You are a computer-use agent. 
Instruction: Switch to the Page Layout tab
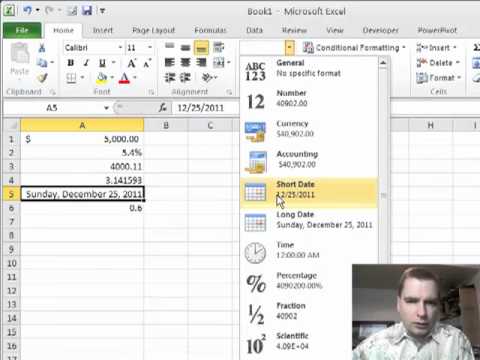[x=153, y=30]
